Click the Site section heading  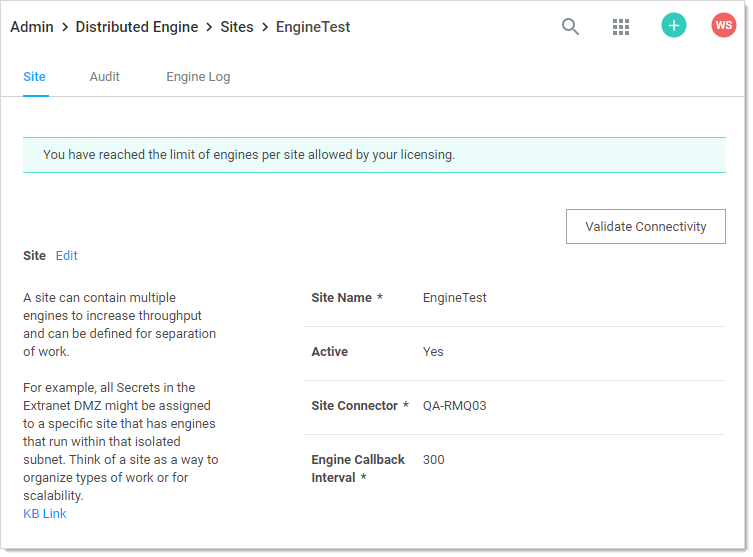[x=34, y=256]
